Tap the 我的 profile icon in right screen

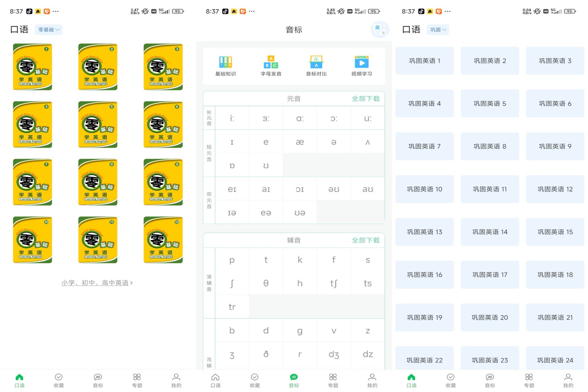568,377
